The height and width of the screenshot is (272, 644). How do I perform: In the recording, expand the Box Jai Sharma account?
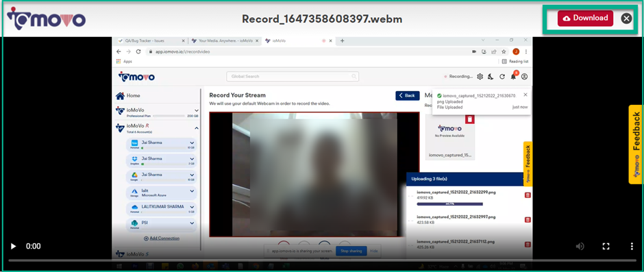(192, 143)
